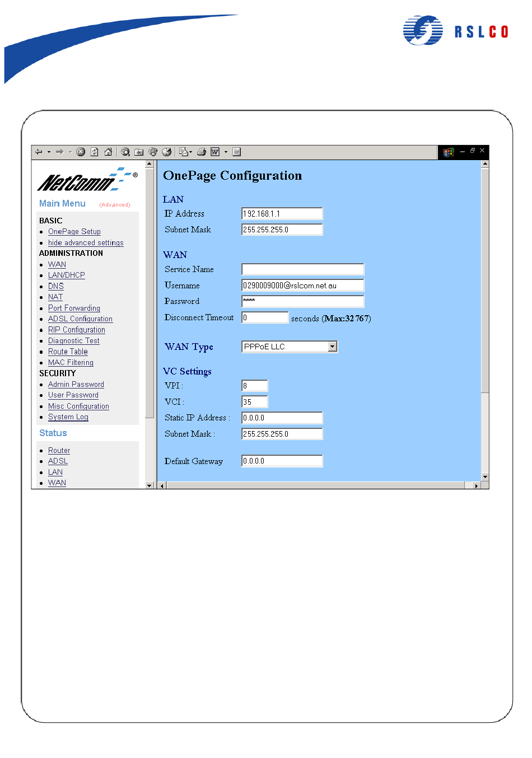This screenshot has height=758, width=532.
Task: Click the browser Back arrow
Action: 39,152
